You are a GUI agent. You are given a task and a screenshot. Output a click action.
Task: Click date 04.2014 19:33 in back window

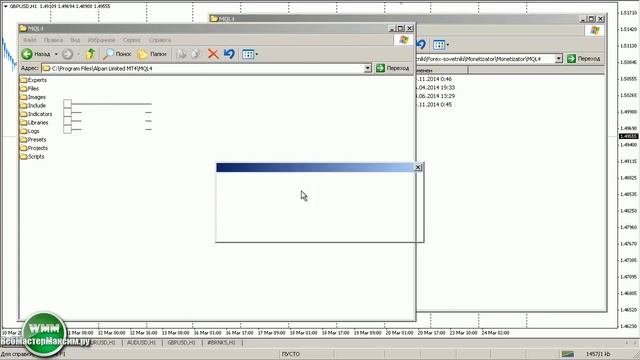(x=435, y=87)
